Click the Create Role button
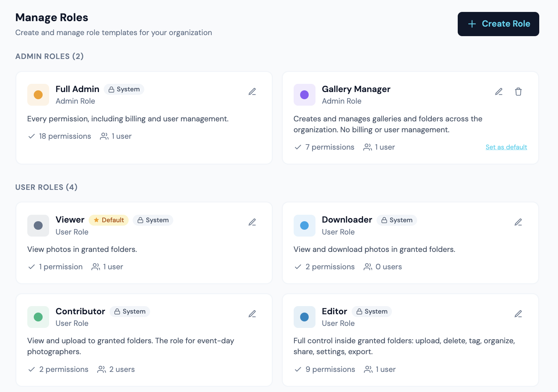This screenshot has height=392, width=558. (x=498, y=24)
